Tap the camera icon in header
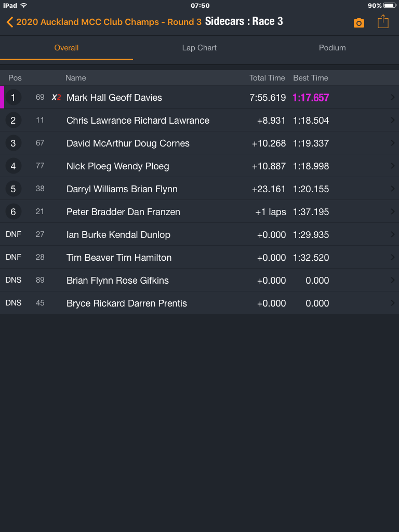The width and height of the screenshot is (399, 532). click(x=359, y=23)
